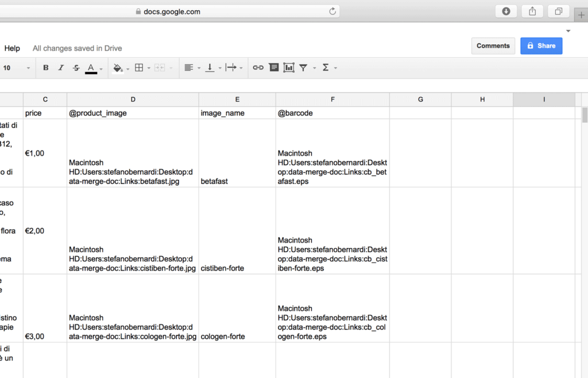Image resolution: width=588 pixels, height=378 pixels.
Task: Open the Comments panel
Action: (x=493, y=46)
